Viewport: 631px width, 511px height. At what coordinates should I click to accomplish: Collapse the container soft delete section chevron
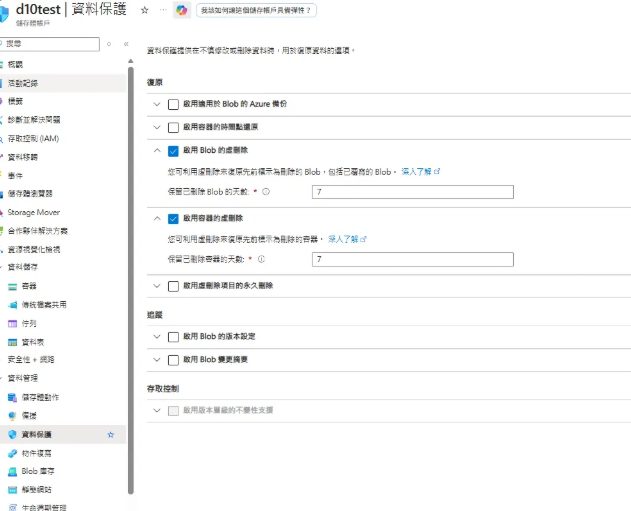[x=157, y=218]
